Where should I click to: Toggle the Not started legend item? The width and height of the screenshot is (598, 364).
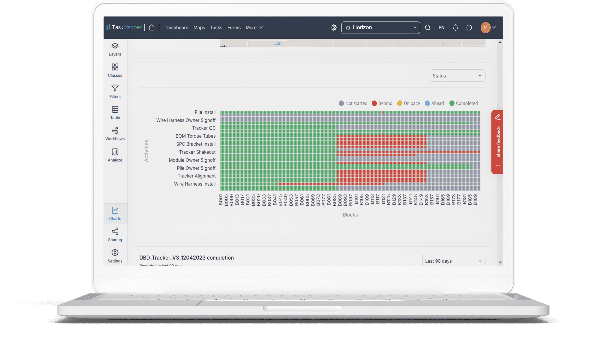pyautogui.click(x=353, y=103)
